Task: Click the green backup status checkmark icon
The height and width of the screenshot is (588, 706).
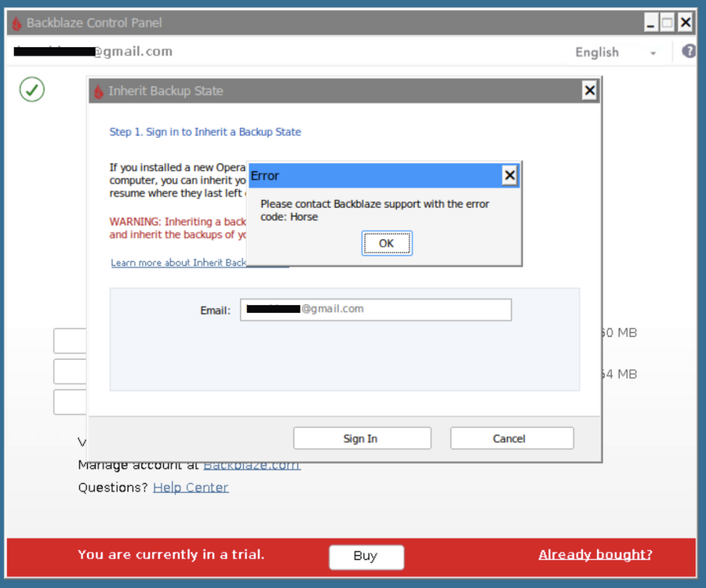Action: tap(32, 89)
